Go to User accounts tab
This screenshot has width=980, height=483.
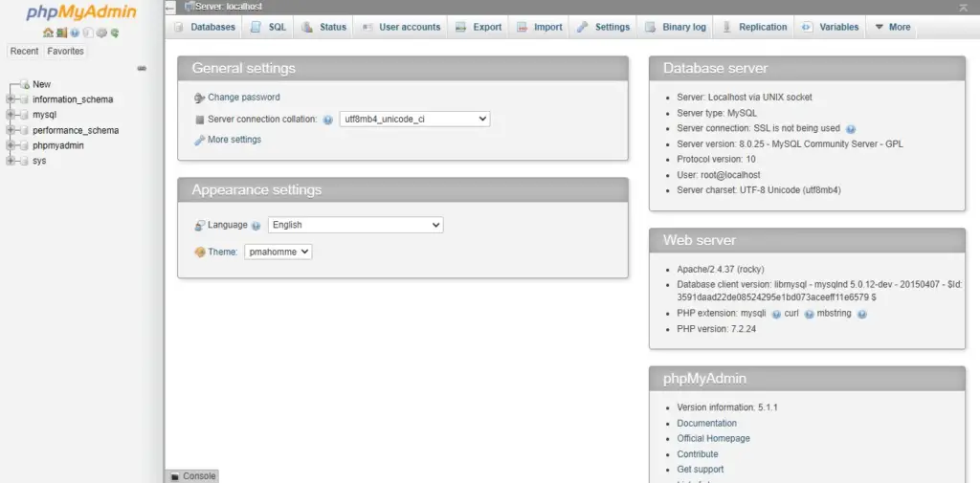coord(401,27)
